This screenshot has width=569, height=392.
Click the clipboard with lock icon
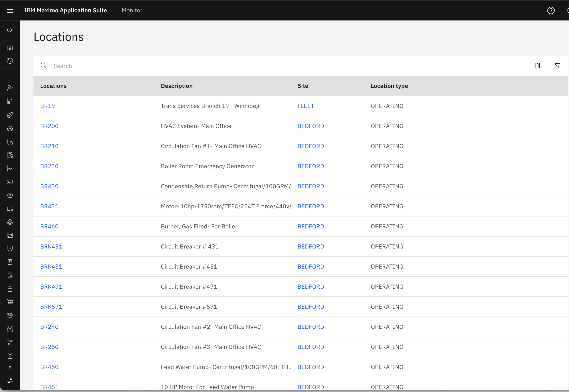coord(10,275)
